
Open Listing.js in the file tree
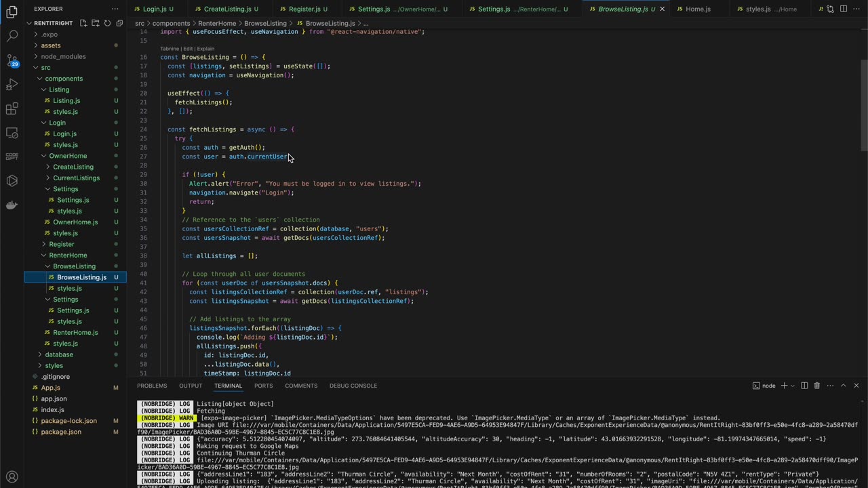pos(75,100)
